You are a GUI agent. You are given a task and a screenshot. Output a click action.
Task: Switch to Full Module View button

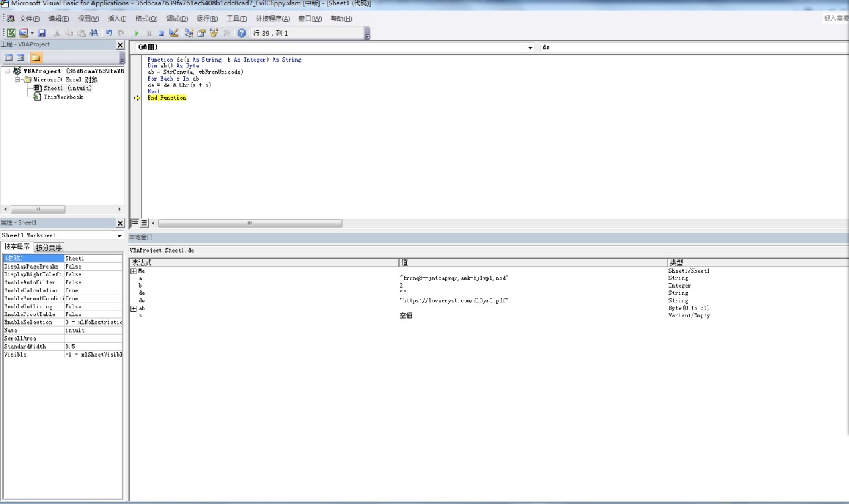click(x=144, y=223)
